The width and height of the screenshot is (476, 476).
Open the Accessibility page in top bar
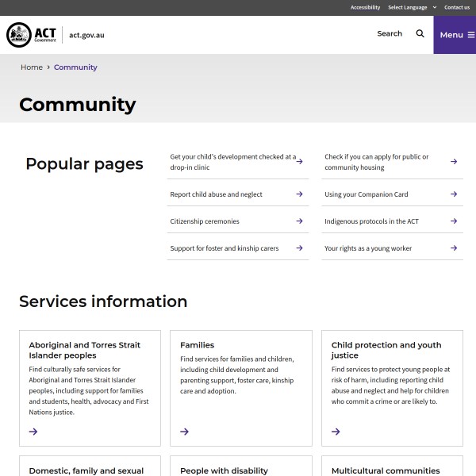pyautogui.click(x=365, y=7)
